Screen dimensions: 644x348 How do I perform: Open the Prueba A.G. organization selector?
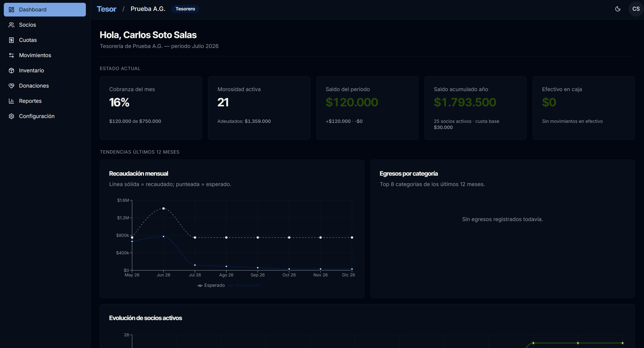[148, 9]
